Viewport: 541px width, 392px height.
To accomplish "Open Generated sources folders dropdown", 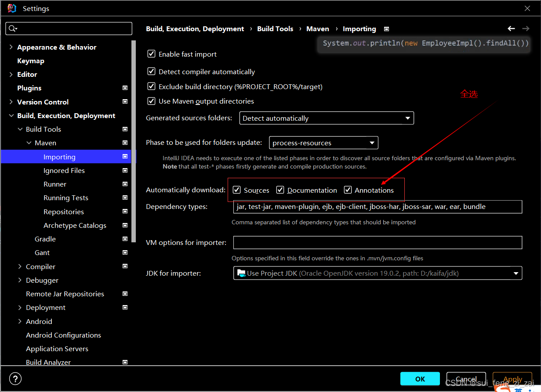I will pos(327,118).
